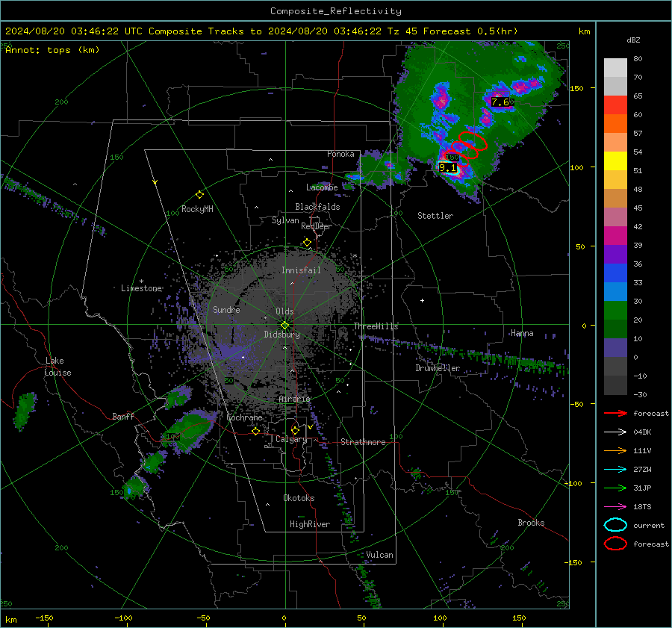Click the Brooks city label
Image resolution: width=672 pixels, height=628 pixels.
coord(531,523)
